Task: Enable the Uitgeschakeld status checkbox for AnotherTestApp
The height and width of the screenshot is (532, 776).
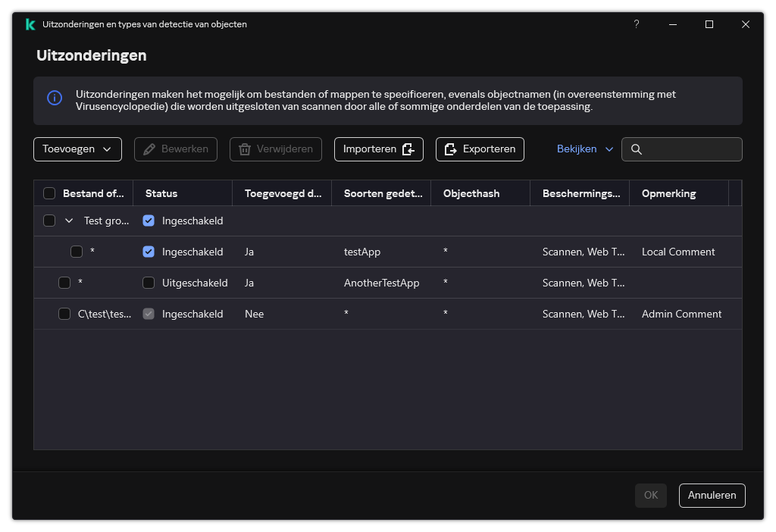Action: pos(149,283)
